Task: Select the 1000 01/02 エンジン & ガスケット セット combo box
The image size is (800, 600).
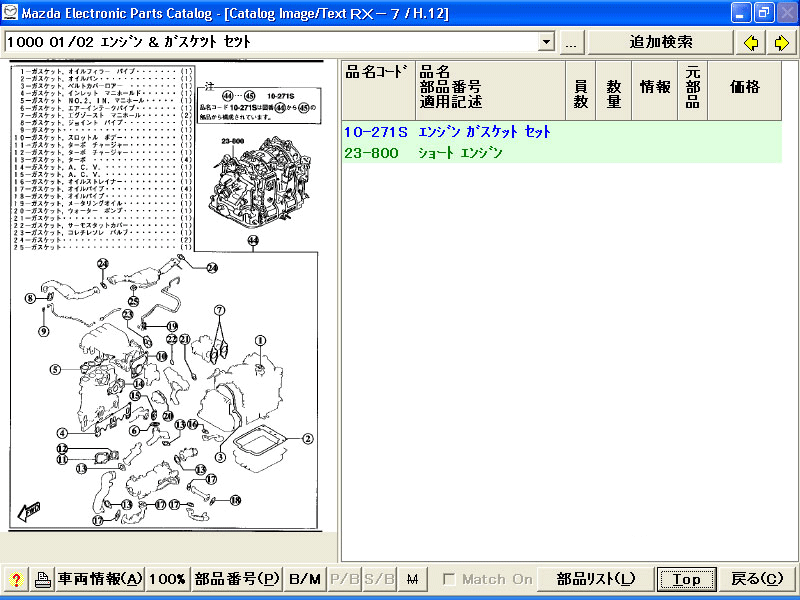Action: pos(280,42)
